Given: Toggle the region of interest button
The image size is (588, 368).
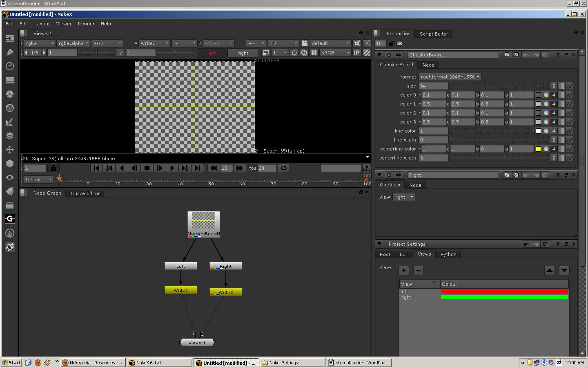Looking at the screenshot, I should coord(294,53).
